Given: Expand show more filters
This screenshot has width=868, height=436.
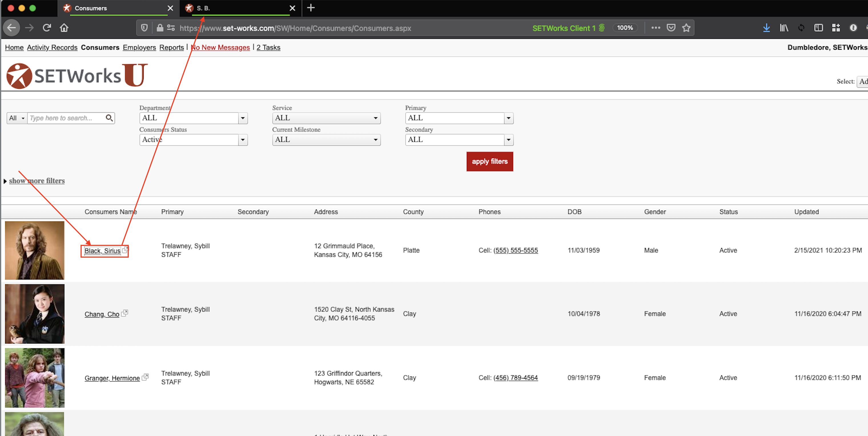Looking at the screenshot, I should pyautogui.click(x=37, y=181).
